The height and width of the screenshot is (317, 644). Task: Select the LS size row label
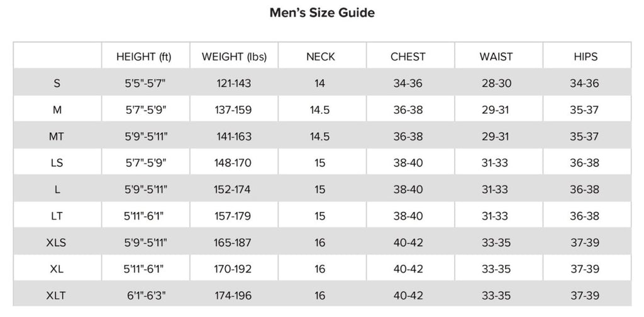(57, 163)
